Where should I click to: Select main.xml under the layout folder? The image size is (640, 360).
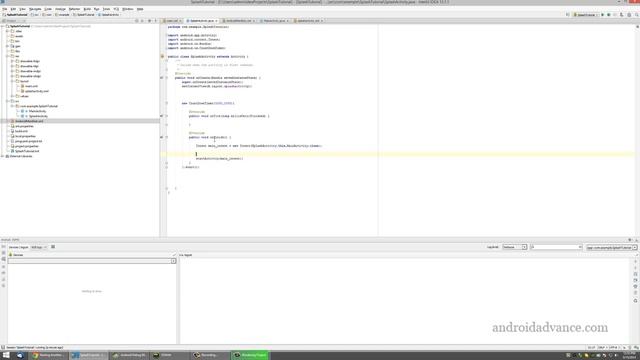pos(31,86)
